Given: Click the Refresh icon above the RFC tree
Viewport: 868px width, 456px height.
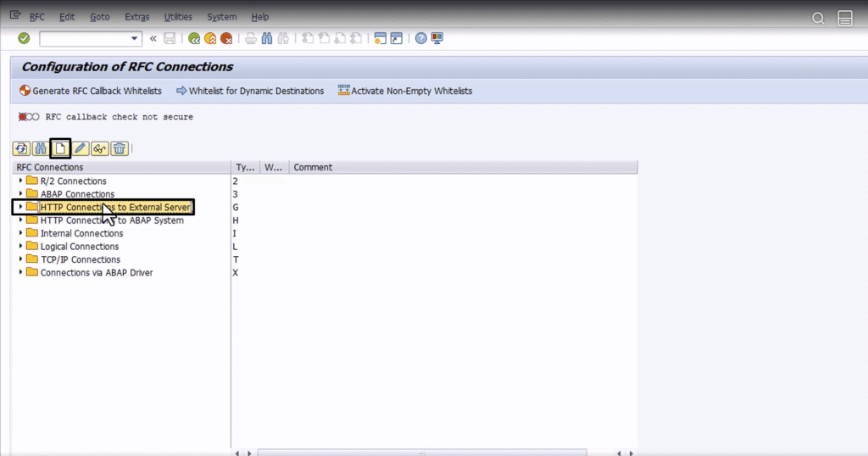Looking at the screenshot, I should [21, 148].
